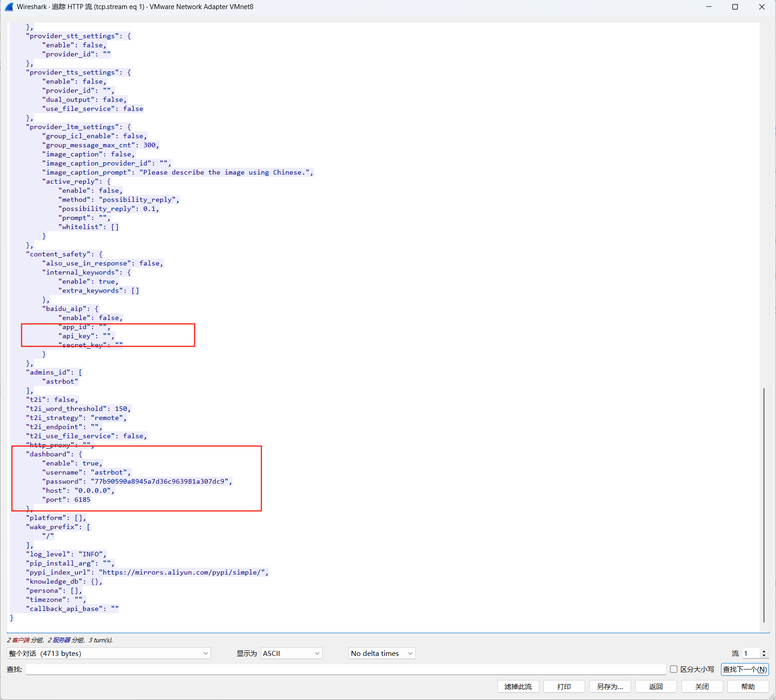Click the "port": 6185 line

[66, 500]
